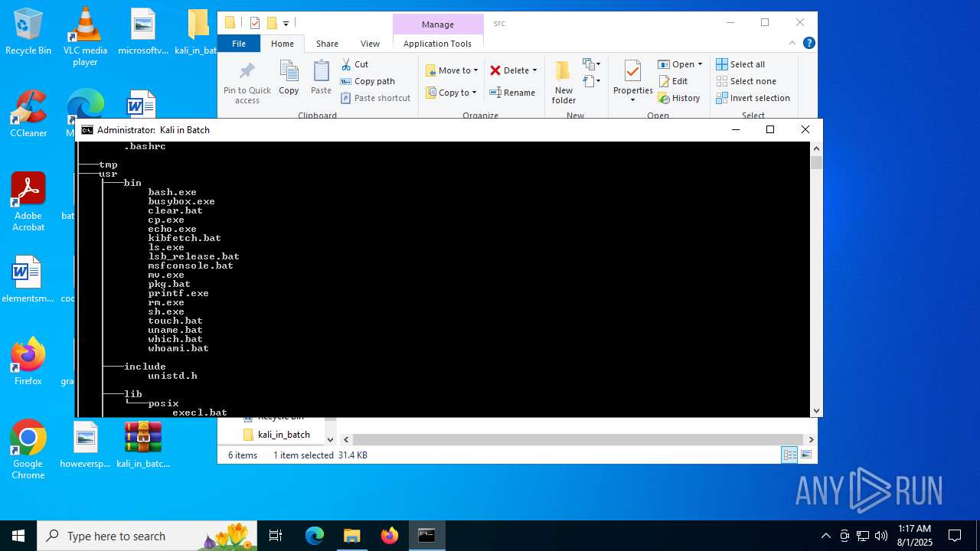Open the File menu tab
Image resolution: width=980 pixels, height=551 pixels.
239,44
